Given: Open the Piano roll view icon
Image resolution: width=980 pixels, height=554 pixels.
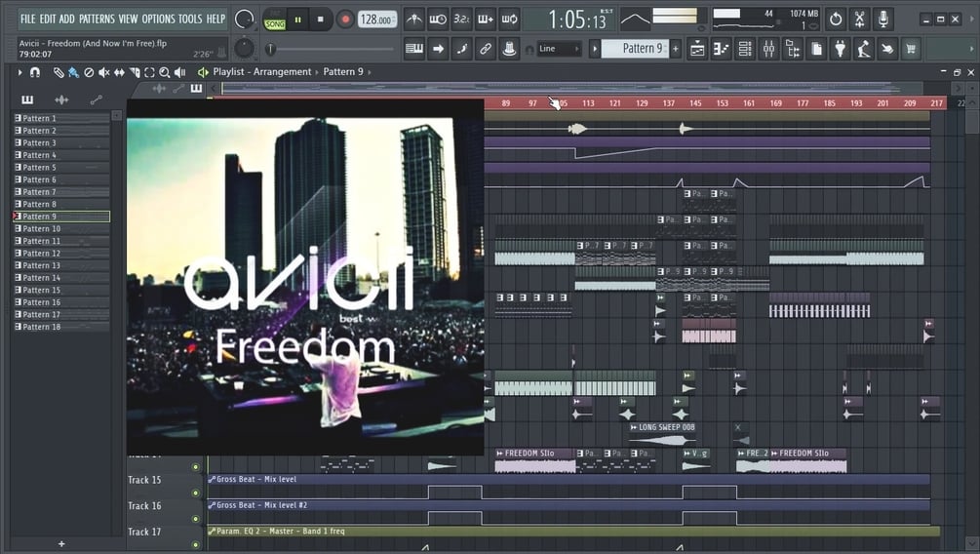Looking at the screenshot, I should click(721, 49).
